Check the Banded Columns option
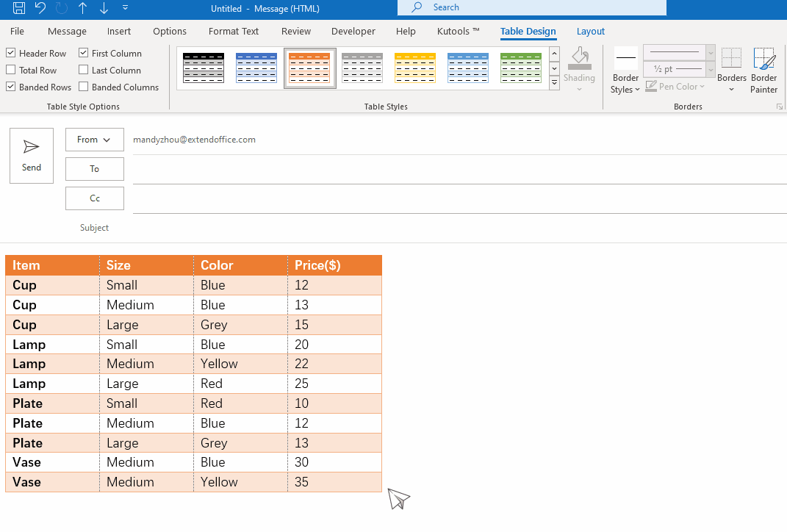Screen dimensions: 787x532 (83, 87)
